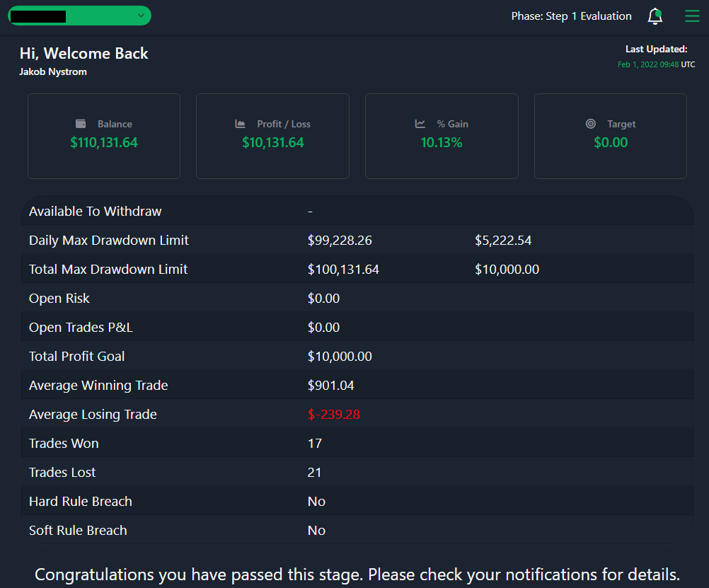The height and width of the screenshot is (588, 709).
Task: Select the Trades Lost count 21
Action: (x=314, y=472)
